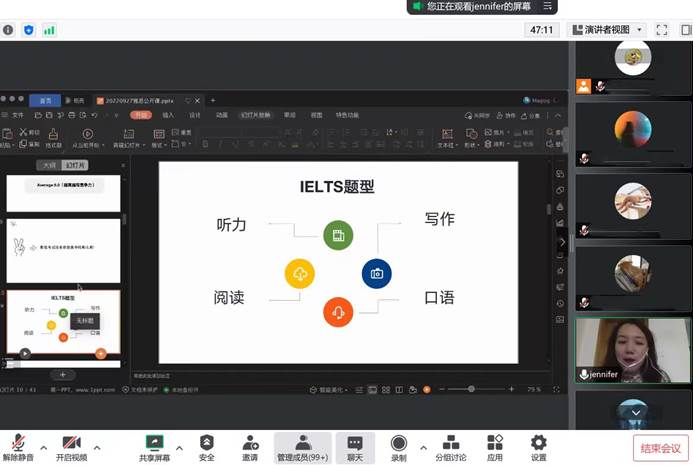Enter full screen via top-right icon
The height and width of the screenshot is (465, 693).
point(662,30)
